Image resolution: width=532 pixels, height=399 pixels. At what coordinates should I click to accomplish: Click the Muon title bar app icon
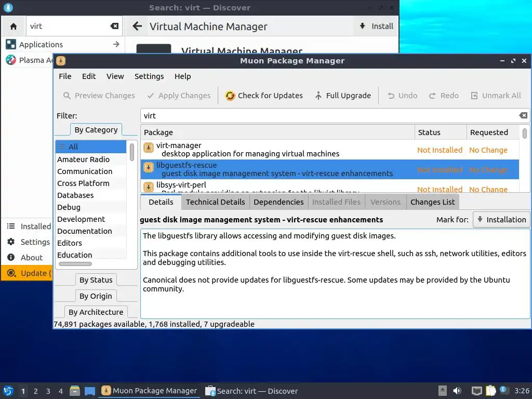(61, 61)
